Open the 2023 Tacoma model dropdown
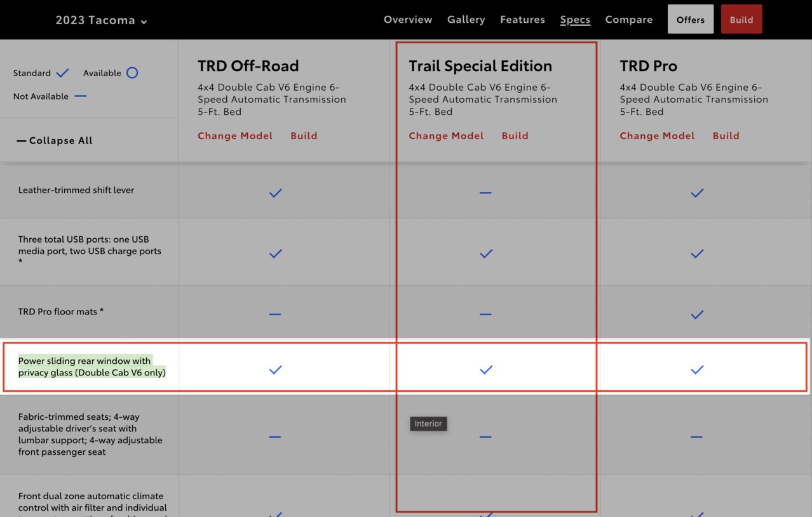 (101, 20)
